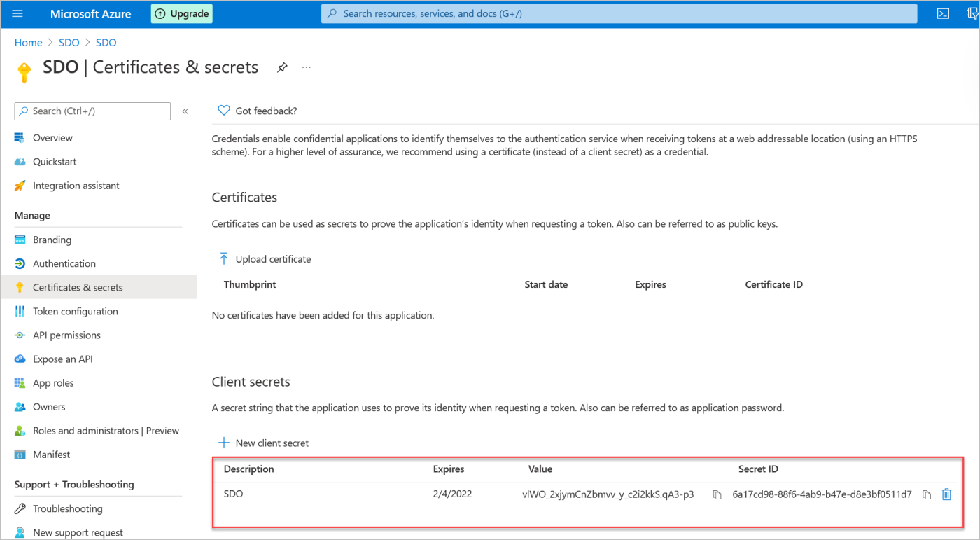Click the App roles icon
This screenshot has width=980, height=540.
coord(20,383)
